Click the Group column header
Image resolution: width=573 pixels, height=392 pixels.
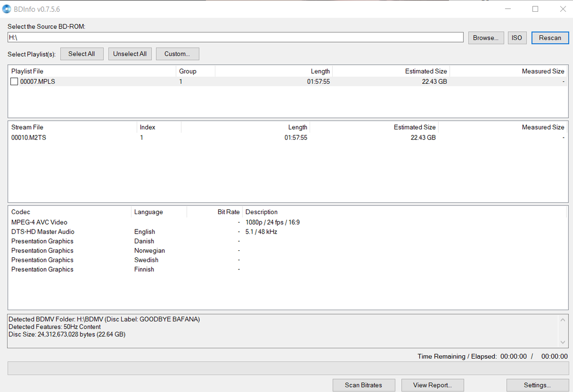click(x=196, y=71)
